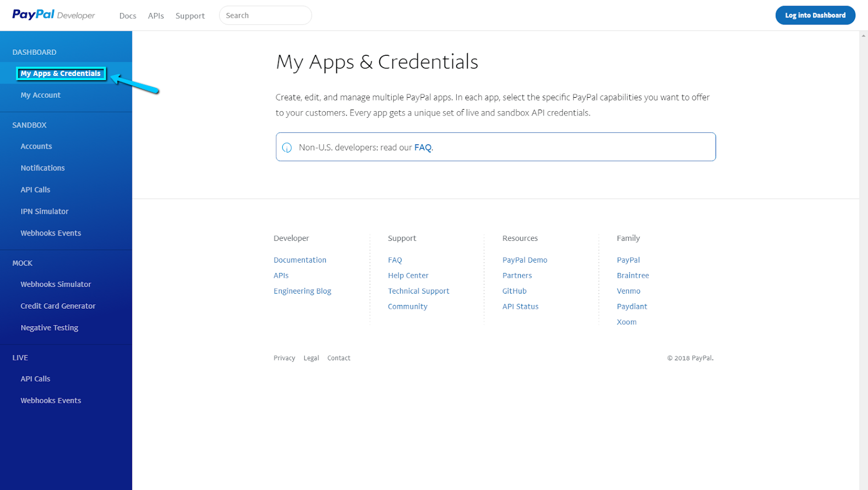Open the API Status link
This screenshot has height=490, width=868.
520,307
